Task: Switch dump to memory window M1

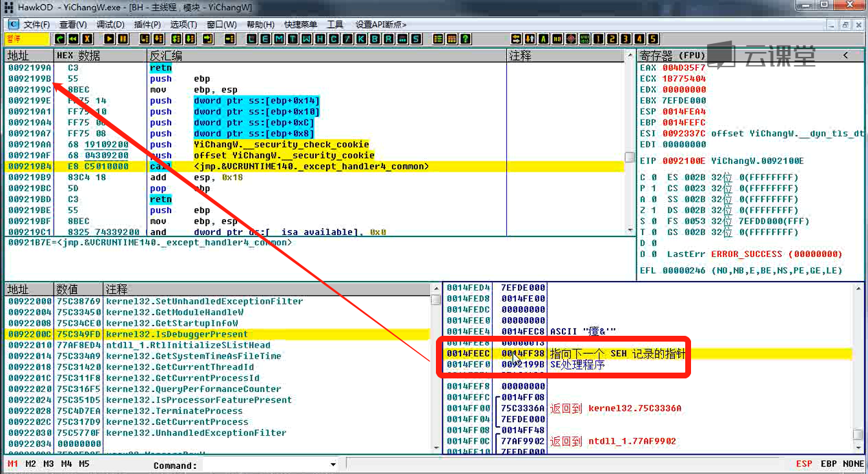Action: tap(13, 464)
